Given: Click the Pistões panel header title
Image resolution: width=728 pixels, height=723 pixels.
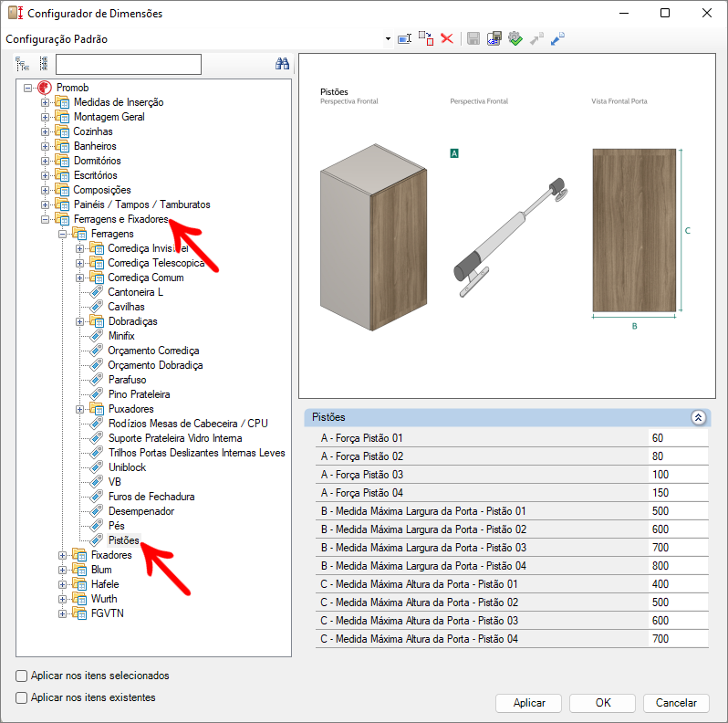Looking at the screenshot, I should 328,417.
